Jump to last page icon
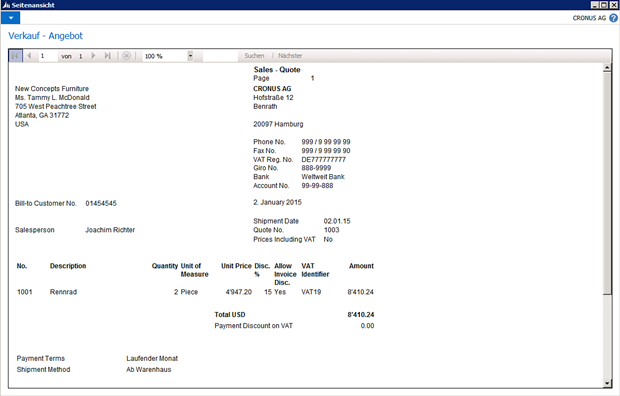The width and height of the screenshot is (620, 396). [108, 56]
